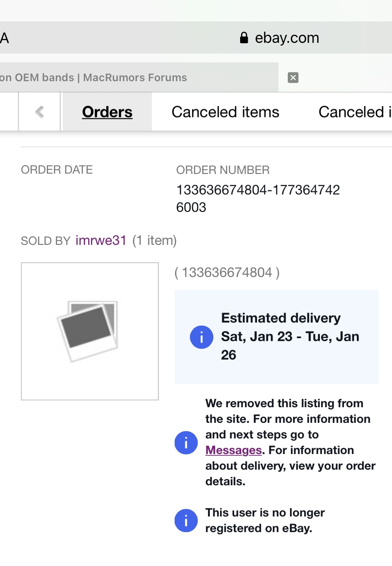Click the info icon beside the no longer registered notice
The width and height of the screenshot is (392, 566).
pyautogui.click(x=186, y=521)
